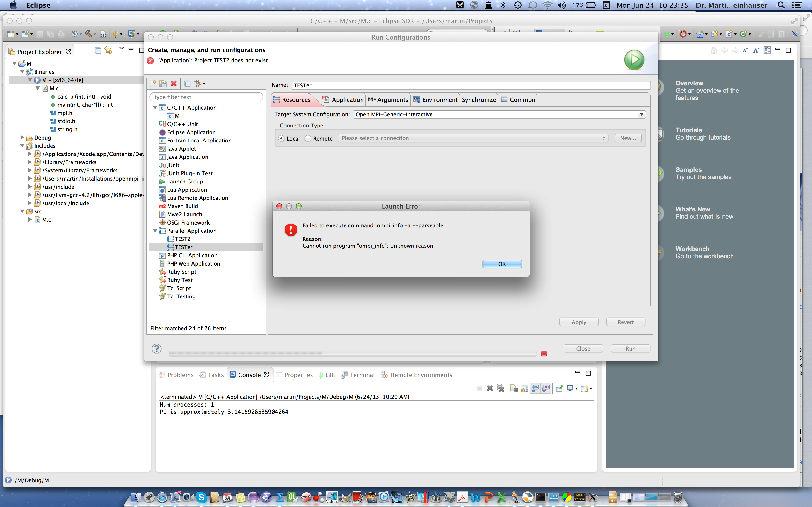Click red stop button beside progress bar
Screen dimensions: 812x507
point(544,354)
